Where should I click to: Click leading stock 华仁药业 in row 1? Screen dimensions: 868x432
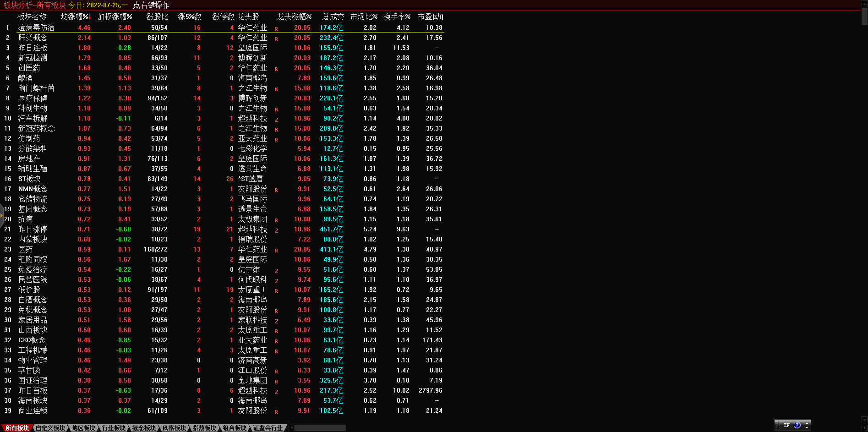click(x=252, y=27)
